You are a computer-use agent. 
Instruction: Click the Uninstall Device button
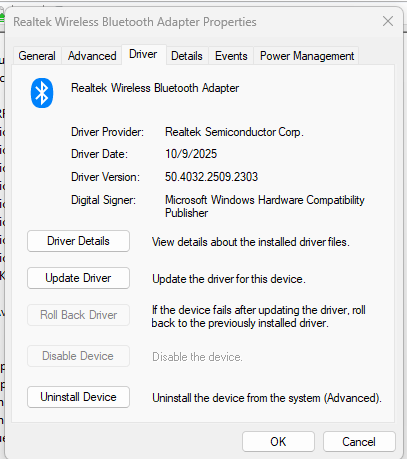(x=78, y=397)
